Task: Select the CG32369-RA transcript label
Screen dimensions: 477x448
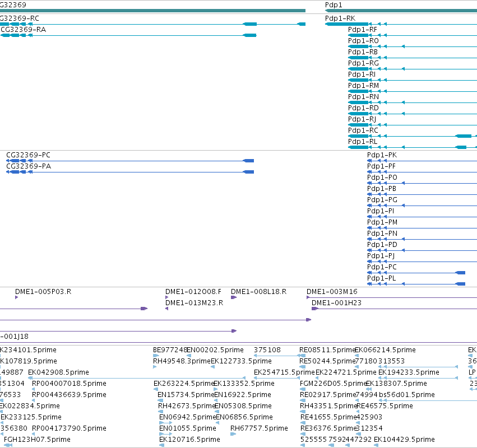Action: (x=24, y=30)
